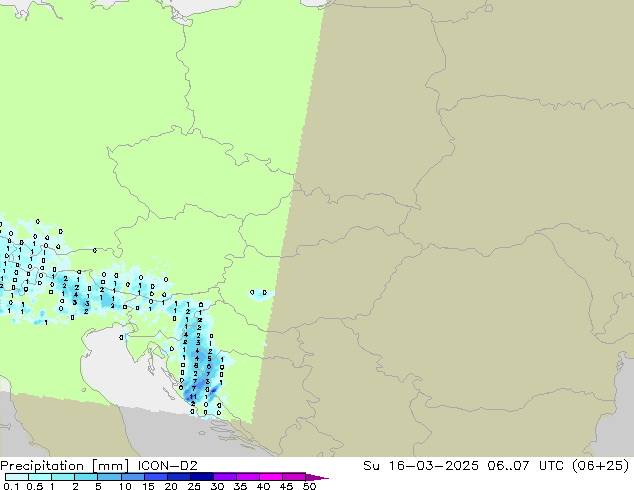Click the legend label '50'
The image size is (634, 490).
[x=310, y=486]
